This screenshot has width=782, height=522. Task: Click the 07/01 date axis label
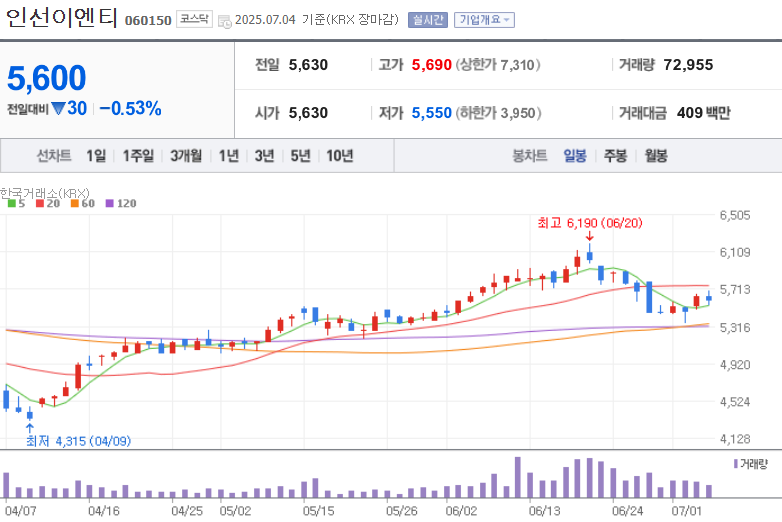(686, 511)
